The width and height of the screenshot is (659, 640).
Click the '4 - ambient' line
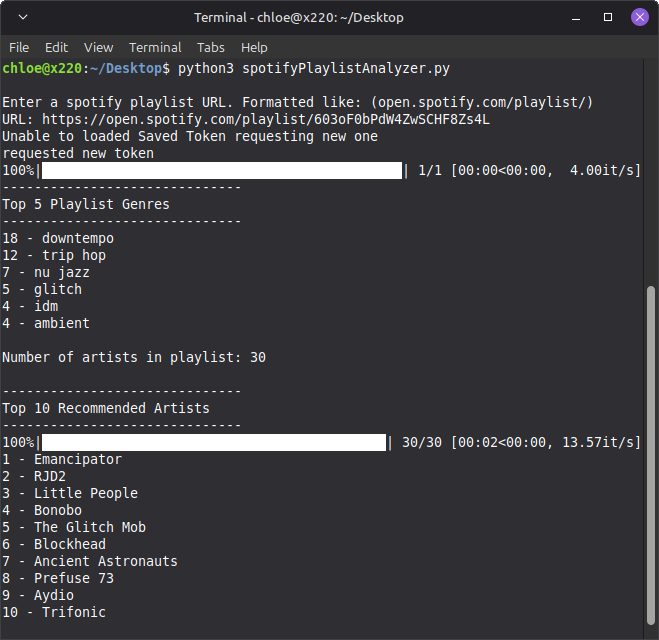tap(46, 323)
